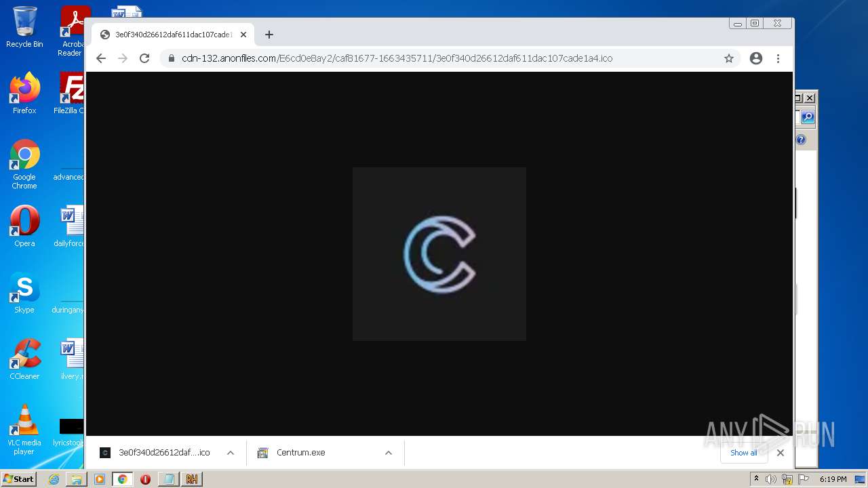
Task: Switch to the RH application in the taskbar
Action: coord(191,479)
